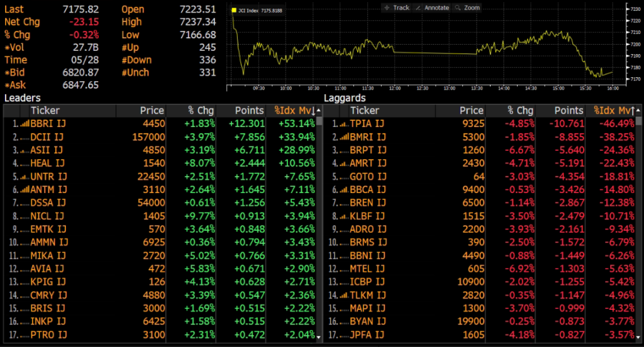644x347 pixels.
Task: Click volume bars icon beside BMRI IJ
Action: (x=344, y=137)
